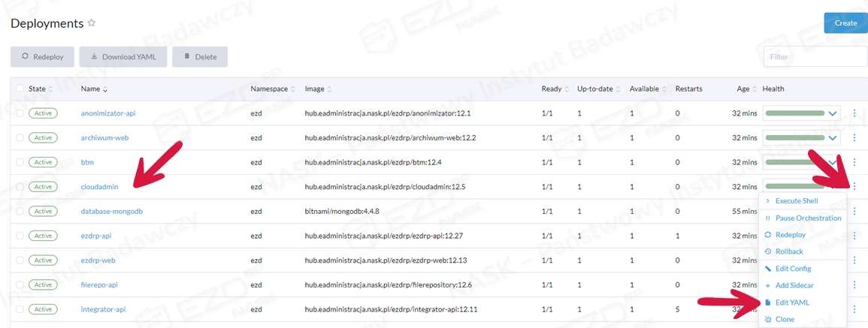Select all rows with header checkbox

[20, 89]
